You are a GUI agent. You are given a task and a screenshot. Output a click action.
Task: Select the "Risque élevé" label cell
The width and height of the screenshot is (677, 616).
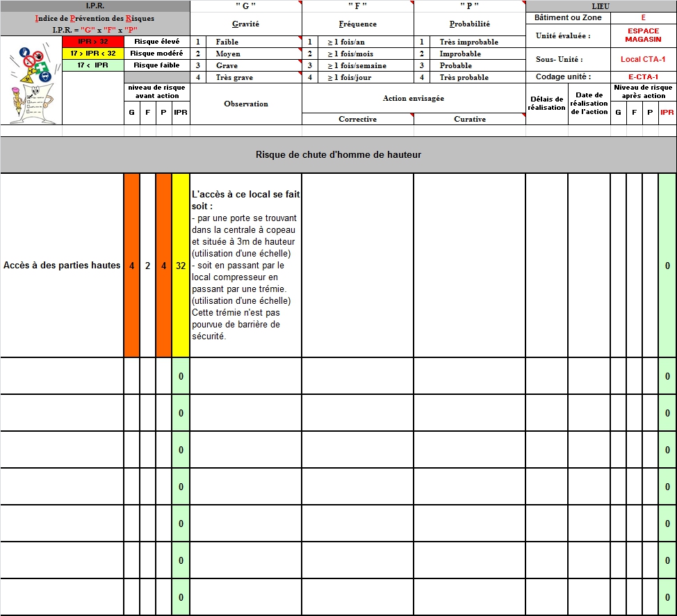pyautogui.click(x=156, y=42)
